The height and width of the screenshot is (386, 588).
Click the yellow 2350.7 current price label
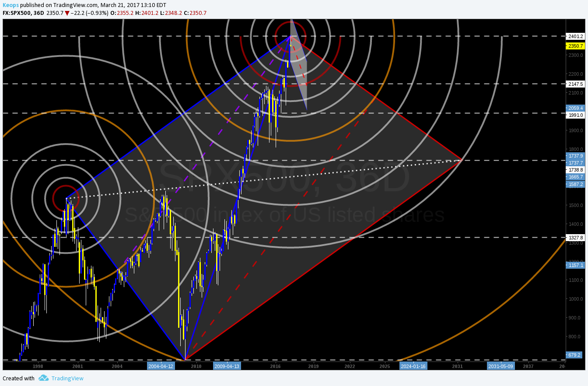click(x=575, y=46)
